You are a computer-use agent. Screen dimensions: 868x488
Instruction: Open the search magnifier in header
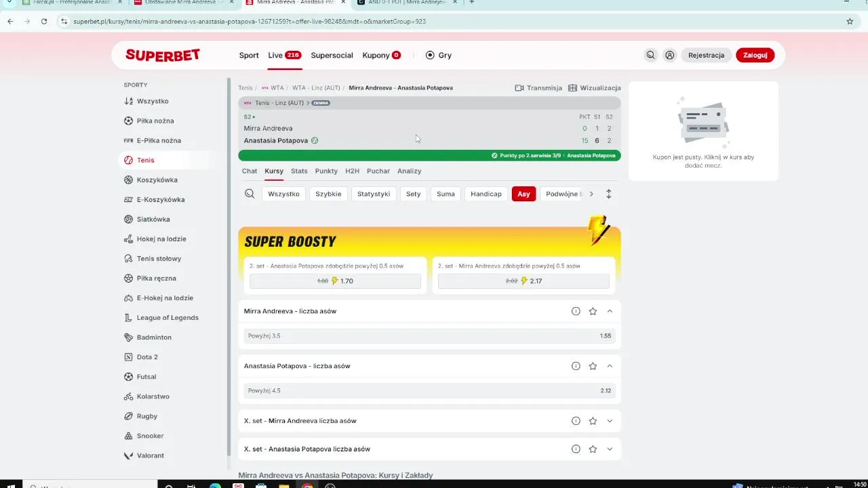pyautogui.click(x=650, y=55)
